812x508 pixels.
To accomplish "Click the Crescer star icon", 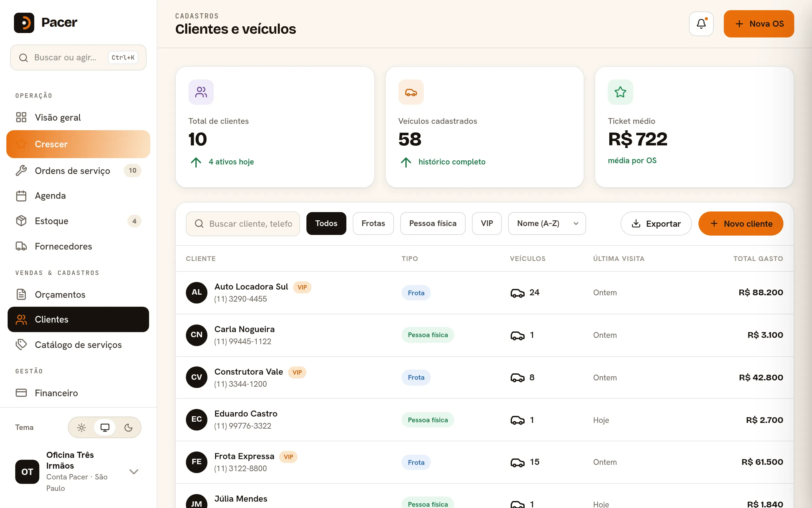I will [x=21, y=144].
